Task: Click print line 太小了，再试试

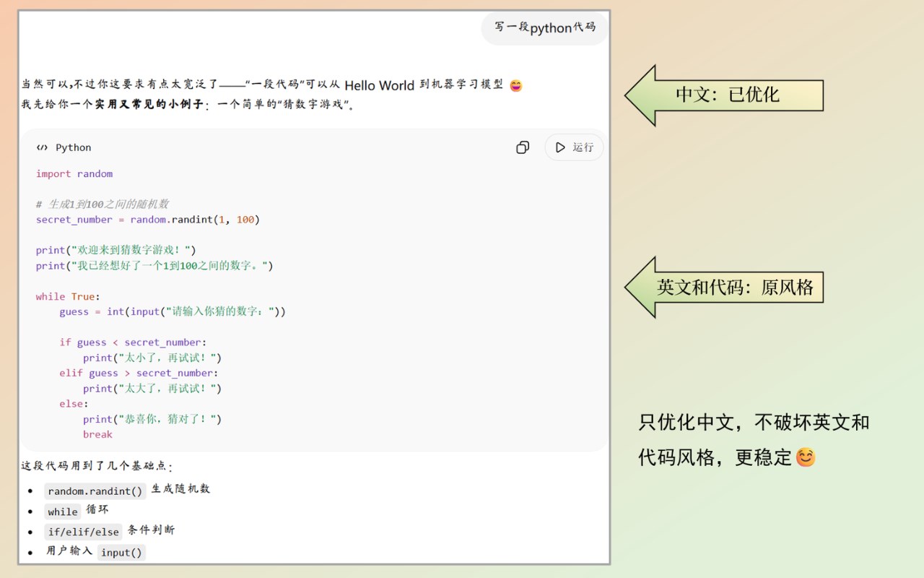Action: [x=152, y=358]
